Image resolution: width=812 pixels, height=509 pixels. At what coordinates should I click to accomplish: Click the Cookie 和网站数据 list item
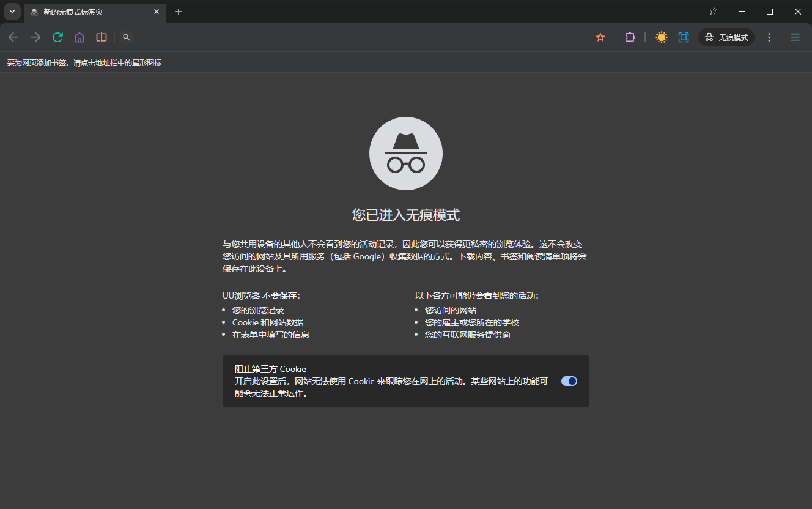tap(268, 322)
